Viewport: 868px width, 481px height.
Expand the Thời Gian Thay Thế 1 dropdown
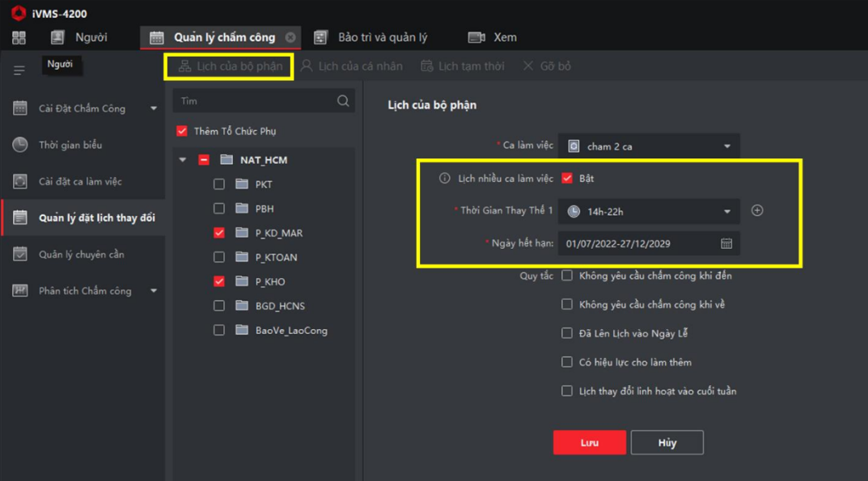649,212
